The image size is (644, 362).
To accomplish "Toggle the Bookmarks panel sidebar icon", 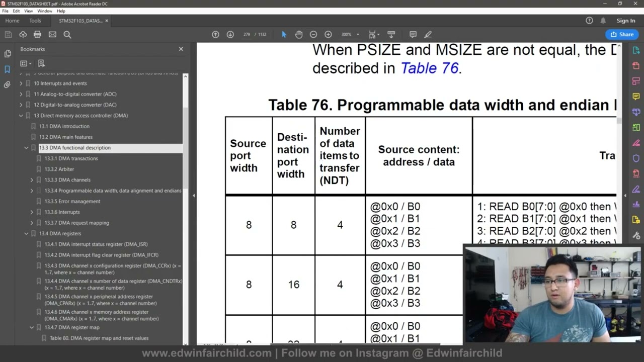I will [x=8, y=69].
